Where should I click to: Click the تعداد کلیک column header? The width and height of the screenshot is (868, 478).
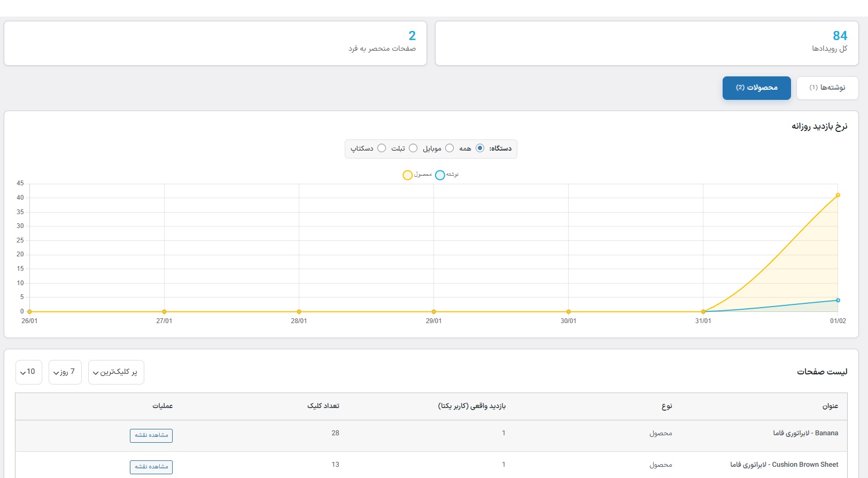pyautogui.click(x=323, y=406)
